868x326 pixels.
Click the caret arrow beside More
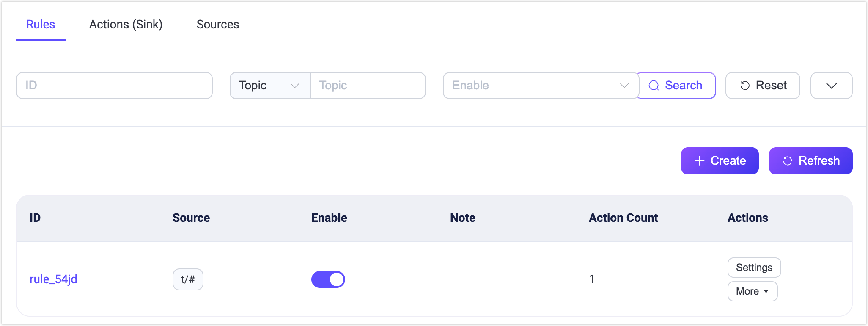coord(766,292)
